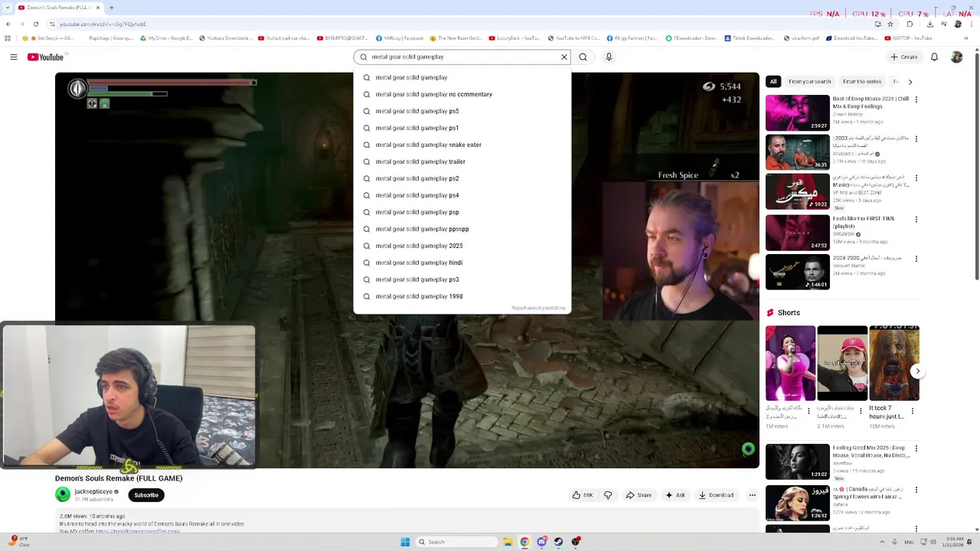Select the 'All' filter chip
Screen dimensions: 980x551
[x=773, y=82]
